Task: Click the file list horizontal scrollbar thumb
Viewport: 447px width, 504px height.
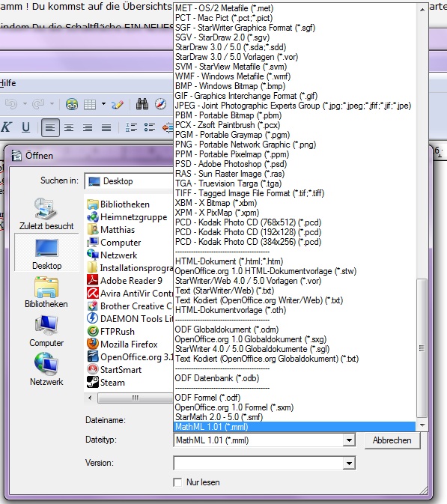Action: coord(136,398)
